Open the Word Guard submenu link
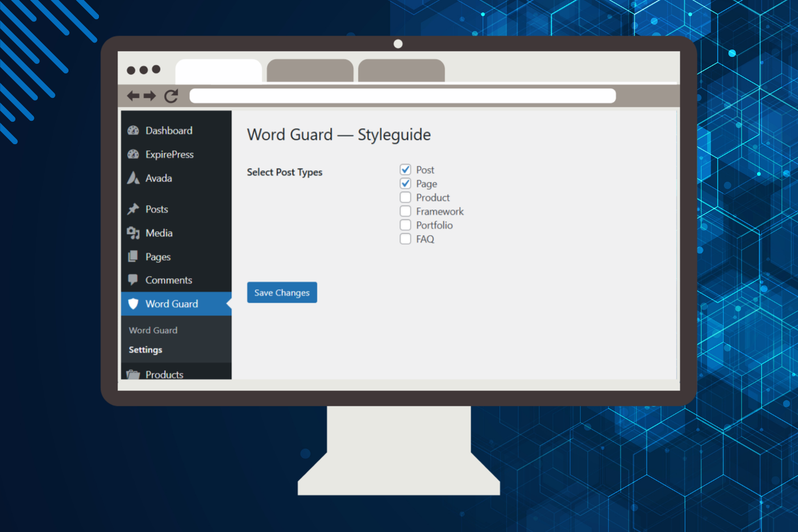 tap(153, 330)
